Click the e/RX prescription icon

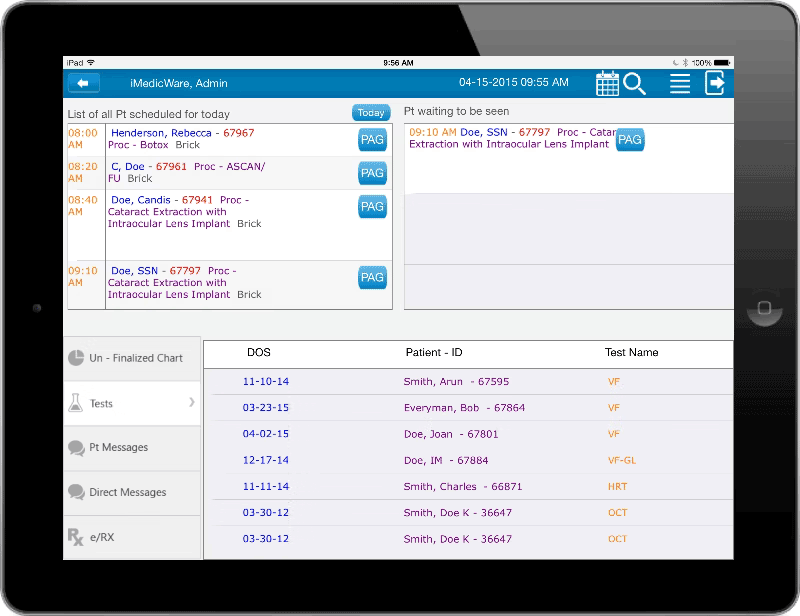75,537
